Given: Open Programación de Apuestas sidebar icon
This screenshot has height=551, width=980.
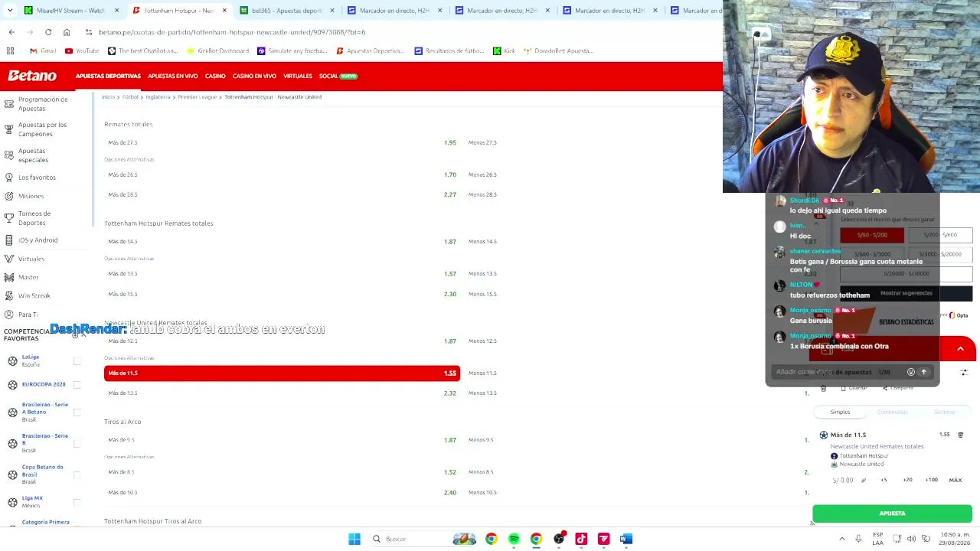Looking at the screenshot, I should [9, 103].
